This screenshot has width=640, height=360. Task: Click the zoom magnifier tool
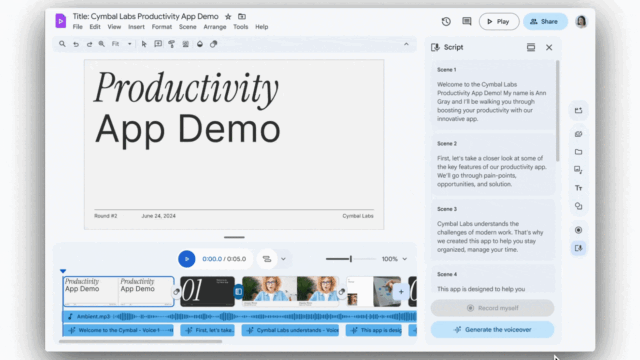tap(102, 44)
